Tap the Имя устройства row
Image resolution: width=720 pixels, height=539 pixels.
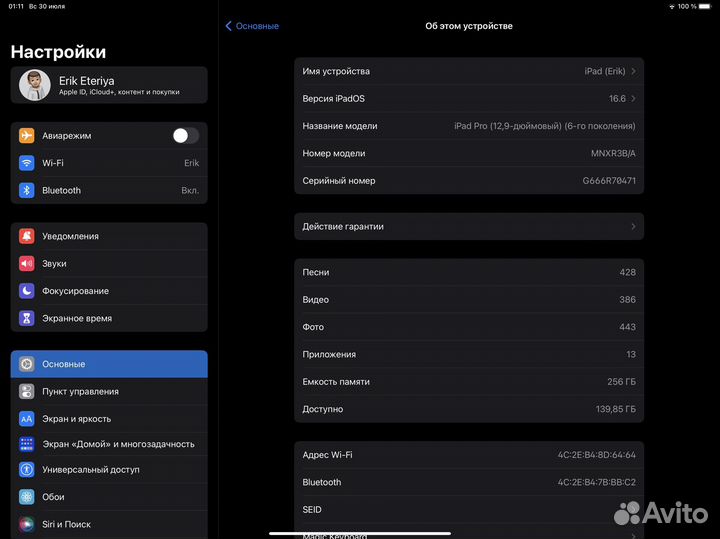[469, 71]
